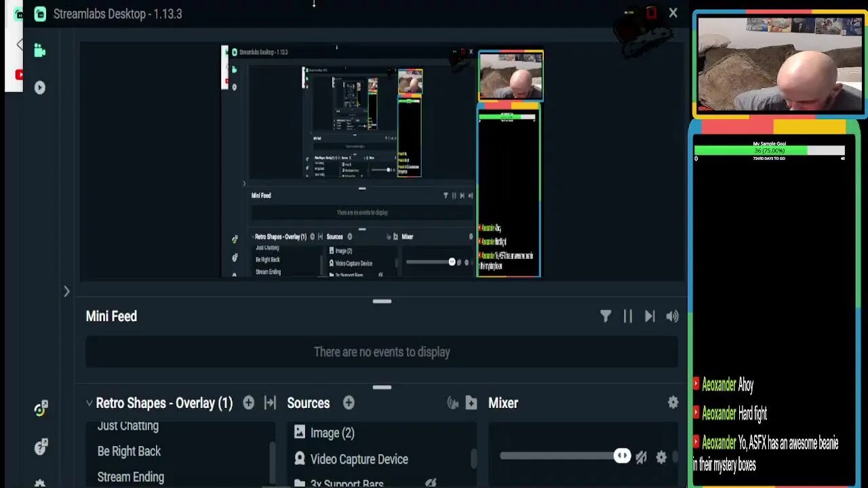
Task: Add a new source with plus icon
Action: (x=349, y=403)
